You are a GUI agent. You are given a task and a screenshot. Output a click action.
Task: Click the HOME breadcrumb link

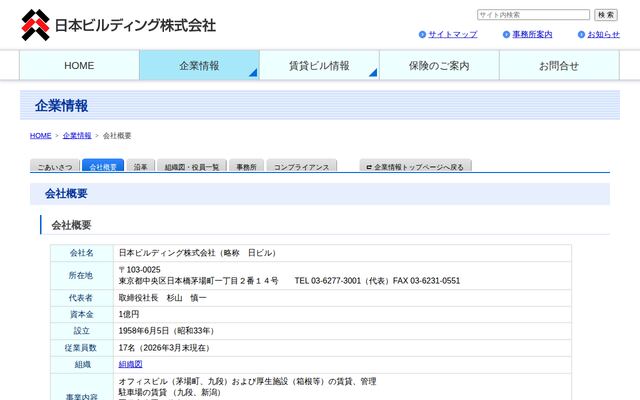click(40, 136)
